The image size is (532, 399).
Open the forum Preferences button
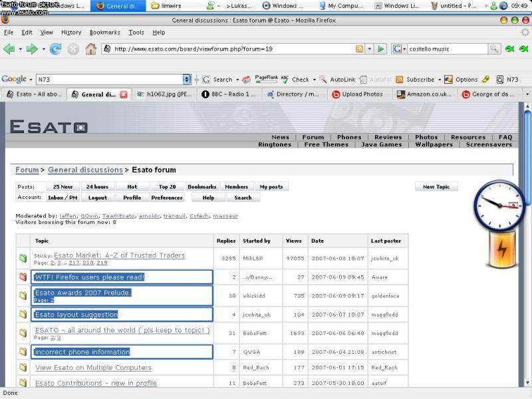click(x=167, y=198)
